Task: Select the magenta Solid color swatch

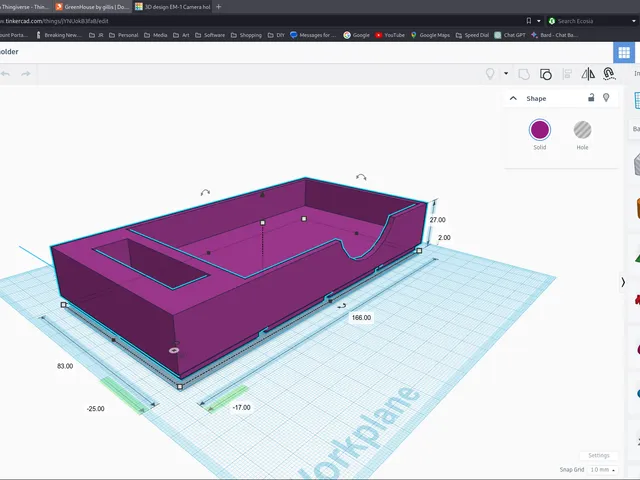Action: 540,130
